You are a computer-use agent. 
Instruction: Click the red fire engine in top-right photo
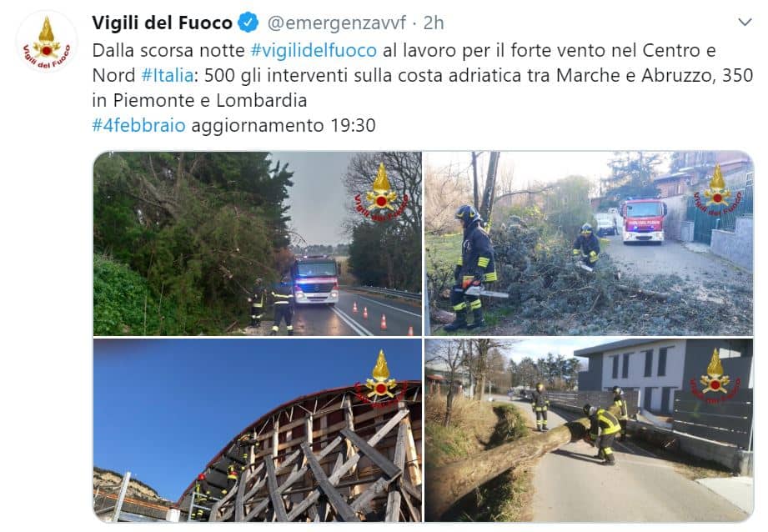(643, 221)
